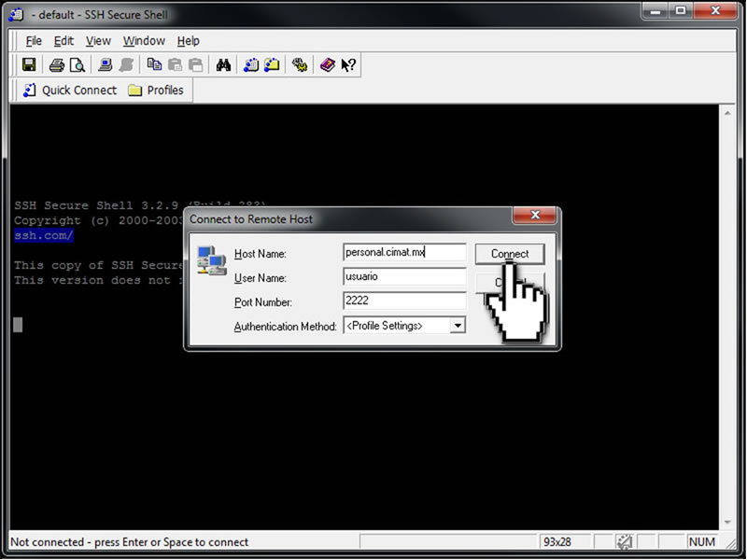Click the highlighted ssh.com/ text in terminal
Image resolution: width=747 pixels, height=560 pixels.
click(44, 236)
